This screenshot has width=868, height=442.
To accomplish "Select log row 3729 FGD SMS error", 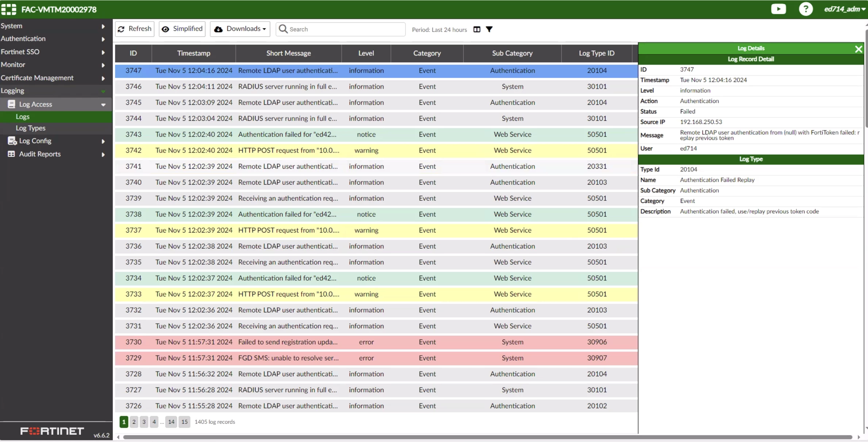I will coord(376,358).
